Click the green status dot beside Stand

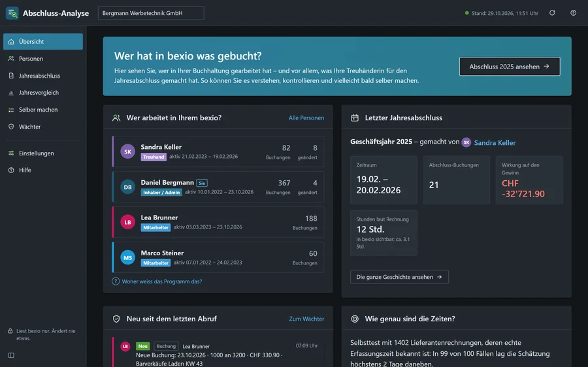coord(467,13)
